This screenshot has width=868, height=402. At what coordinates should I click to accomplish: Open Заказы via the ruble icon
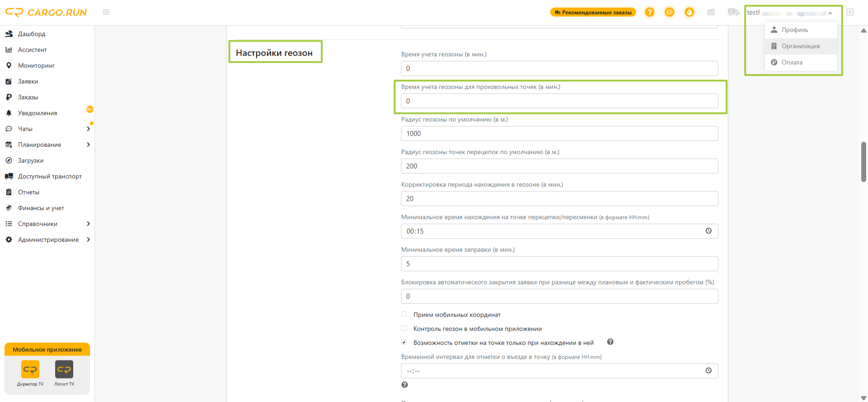9,97
